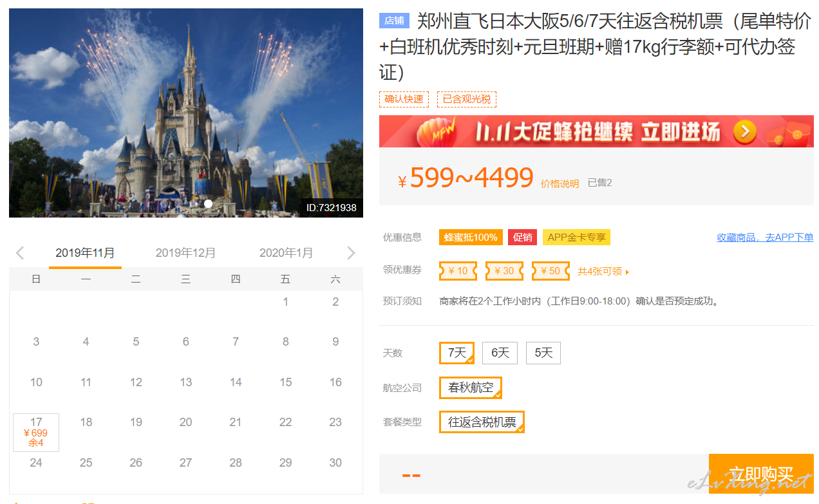Click November 11 in calendar

pyautogui.click(x=86, y=382)
